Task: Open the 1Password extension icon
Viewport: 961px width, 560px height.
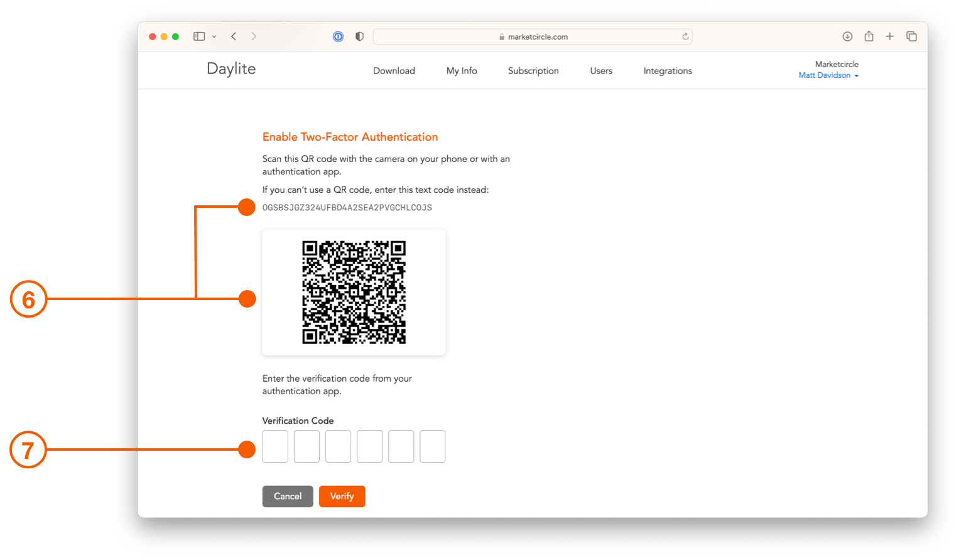Action: [x=338, y=36]
